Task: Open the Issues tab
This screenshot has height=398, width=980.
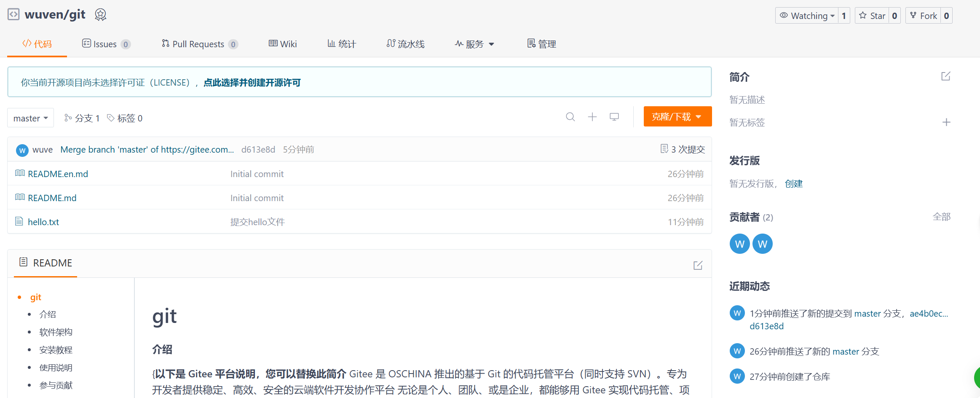Action: (x=106, y=44)
